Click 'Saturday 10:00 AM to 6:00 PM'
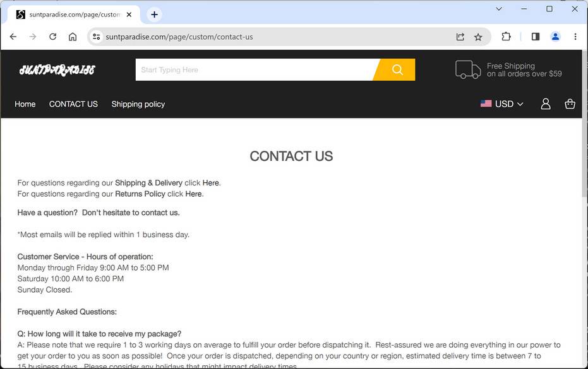This screenshot has height=369, width=588. [x=71, y=279]
